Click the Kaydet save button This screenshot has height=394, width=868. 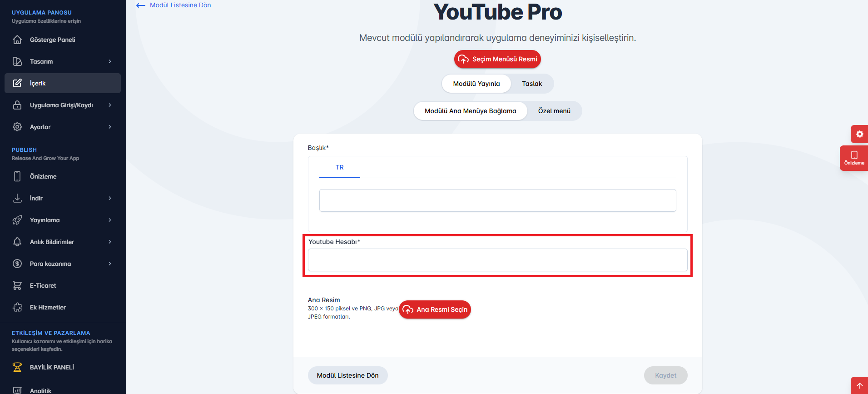pyautogui.click(x=665, y=375)
